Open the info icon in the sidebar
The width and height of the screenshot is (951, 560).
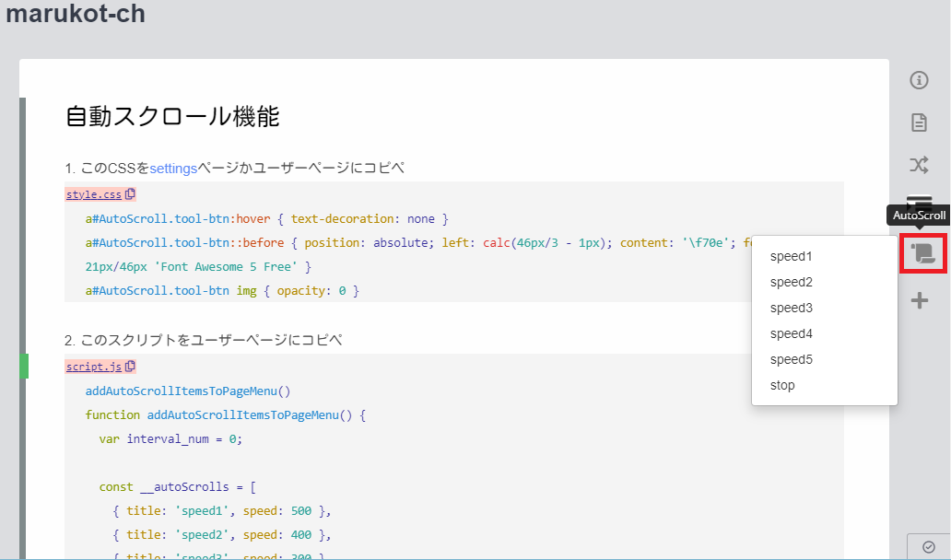tap(918, 80)
